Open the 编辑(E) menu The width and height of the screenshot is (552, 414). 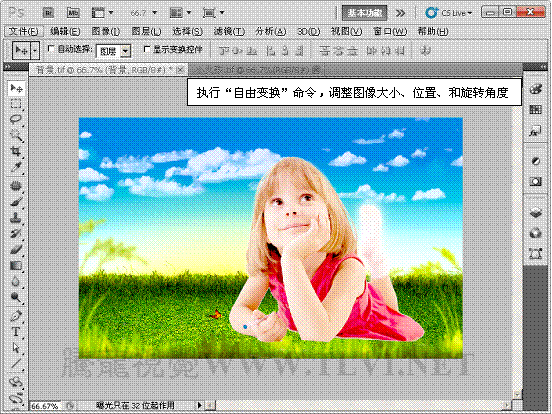(x=65, y=32)
